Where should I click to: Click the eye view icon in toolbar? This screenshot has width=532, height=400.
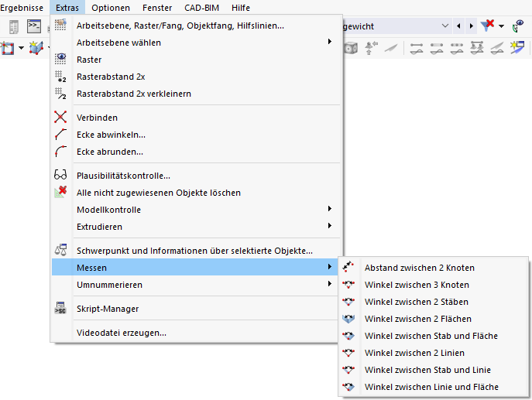[x=518, y=26]
